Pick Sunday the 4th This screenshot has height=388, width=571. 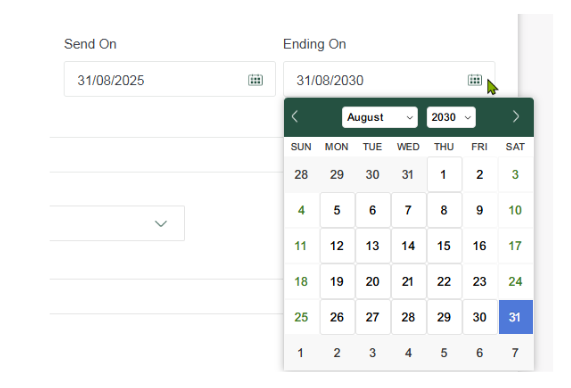[302, 210]
